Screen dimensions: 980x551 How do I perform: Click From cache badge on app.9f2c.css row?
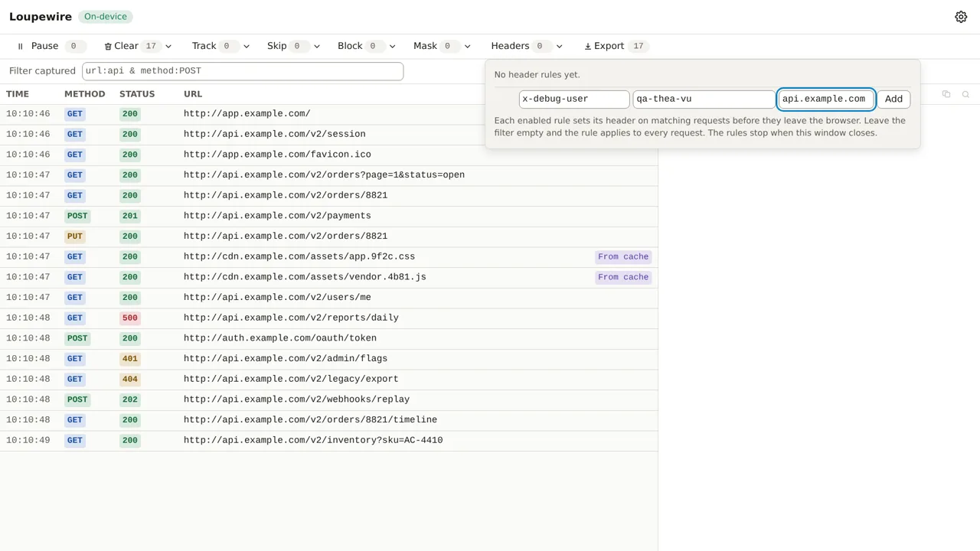point(623,256)
